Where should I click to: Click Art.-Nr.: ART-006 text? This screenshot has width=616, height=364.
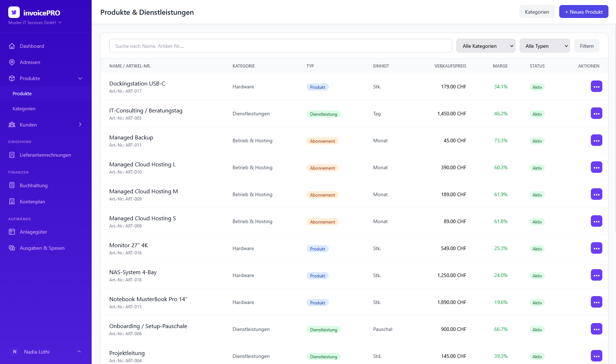125,334
